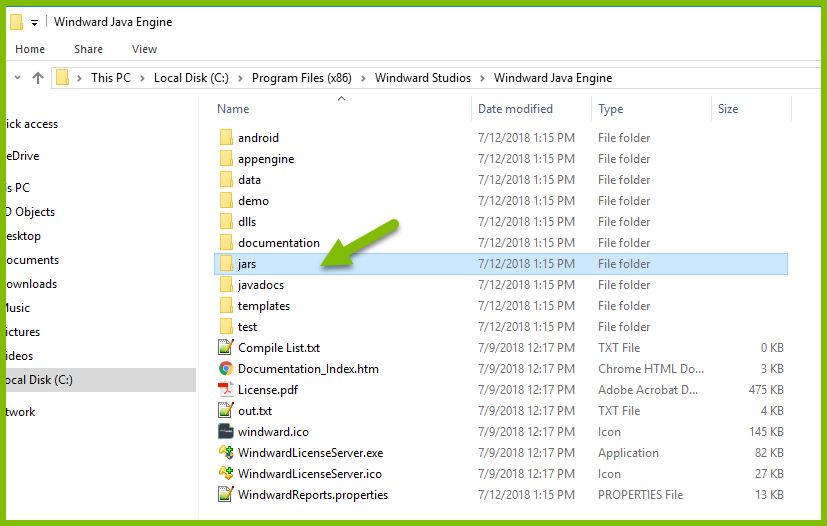Viewport: 827px width, 526px height.
Task: Click the title bar folder icon
Action: pyautogui.click(x=16, y=22)
